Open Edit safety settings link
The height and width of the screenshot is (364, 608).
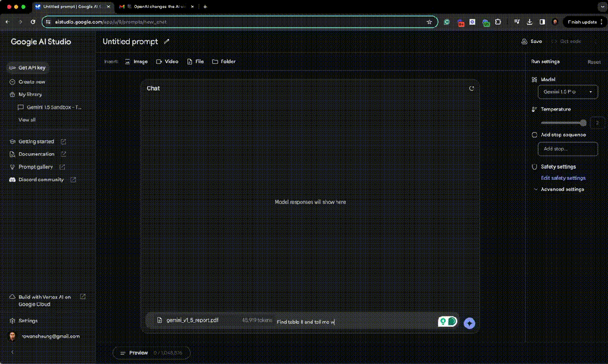[x=563, y=178]
